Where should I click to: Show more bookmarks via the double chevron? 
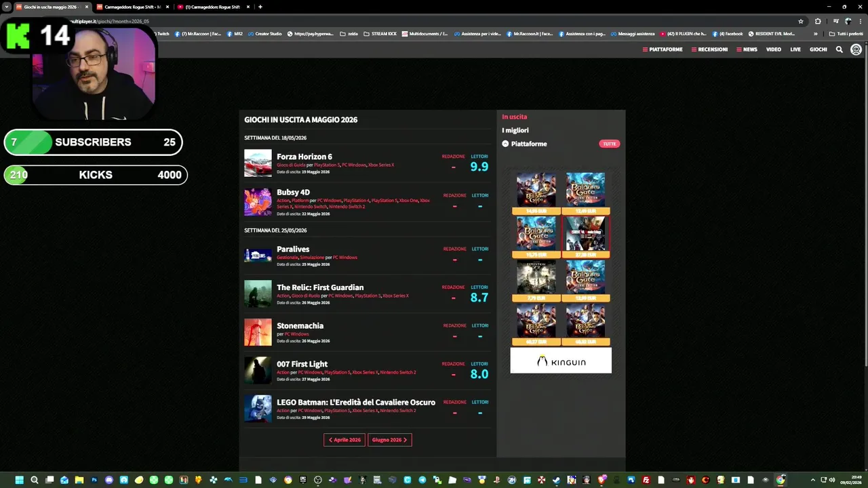pyautogui.click(x=816, y=34)
